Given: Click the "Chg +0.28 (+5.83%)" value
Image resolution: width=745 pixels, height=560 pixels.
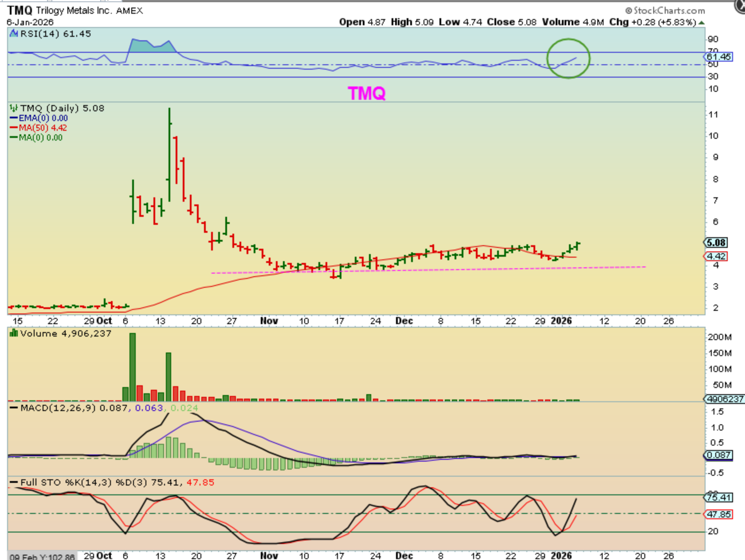Looking at the screenshot, I should [653, 22].
